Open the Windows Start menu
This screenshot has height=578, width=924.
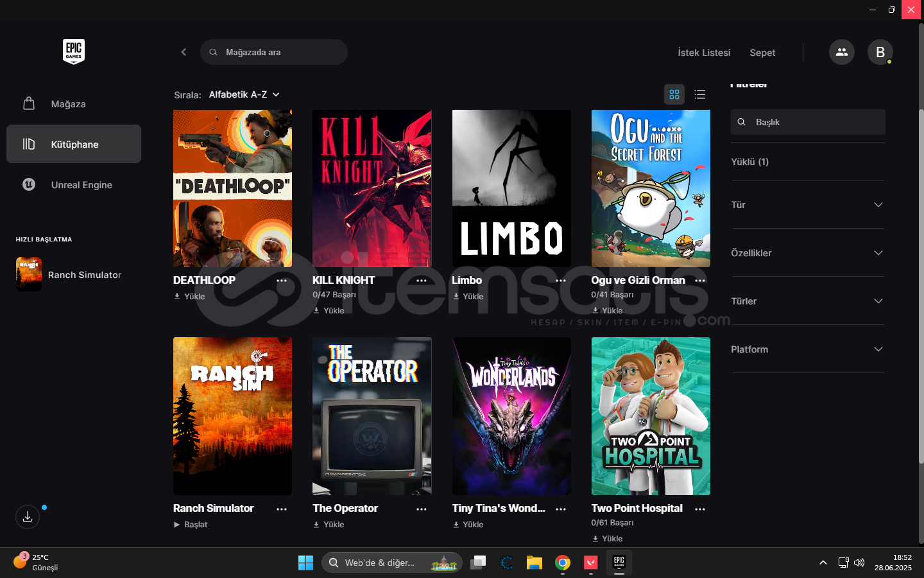tap(305, 563)
